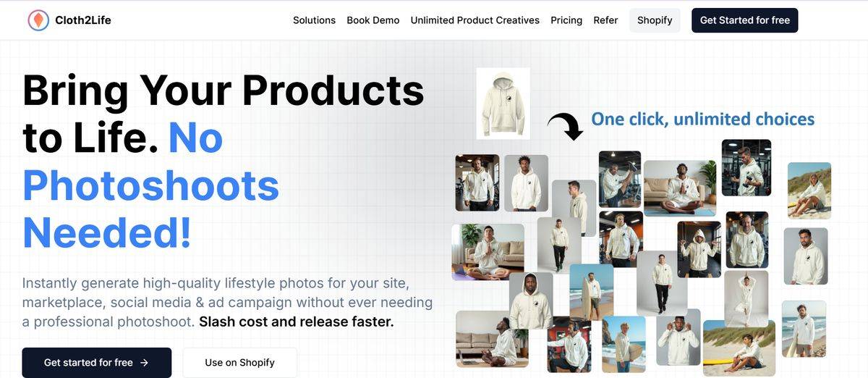The width and height of the screenshot is (868, 378).
Task: Click the Use on Shopify button
Action: point(240,363)
